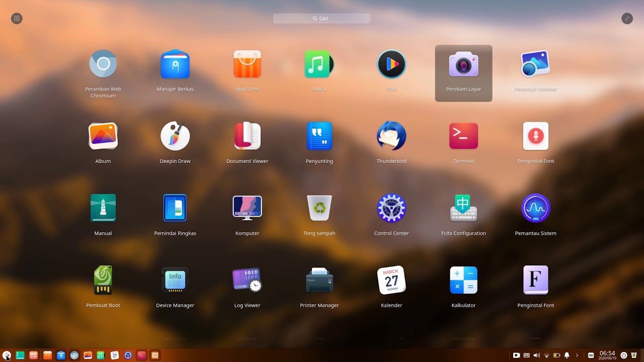Click screen recorder tray icon
Viewport: 644px width, 362px height.
[516, 355]
